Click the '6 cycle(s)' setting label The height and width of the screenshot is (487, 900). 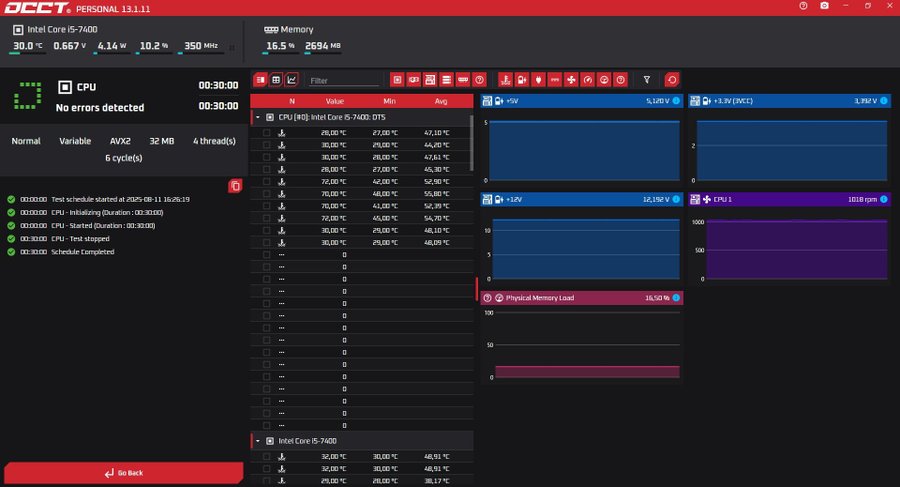pyautogui.click(x=123, y=158)
